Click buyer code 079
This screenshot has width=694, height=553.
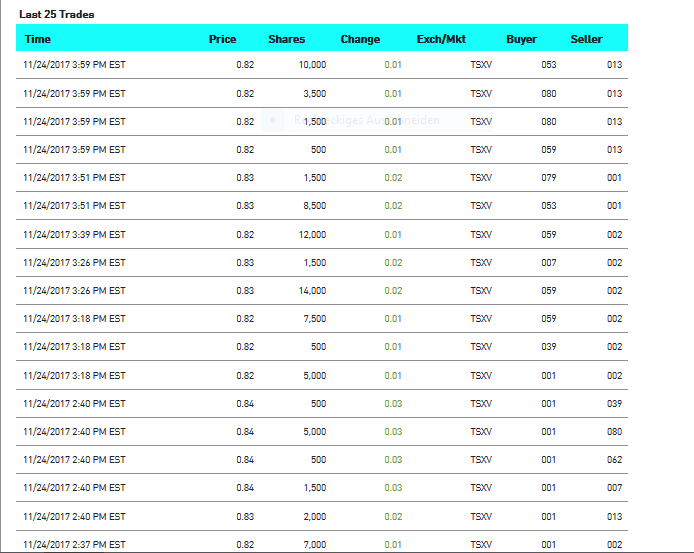click(x=549, y=178)
